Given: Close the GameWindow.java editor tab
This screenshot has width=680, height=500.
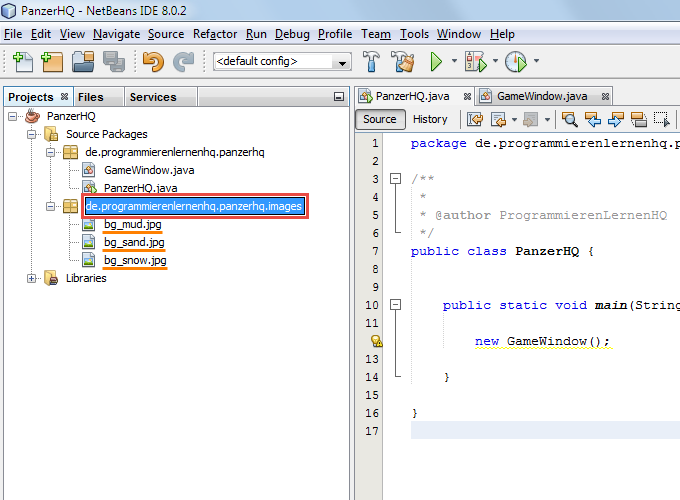Looking at the screenshot, I should click(x=605, y=96).
